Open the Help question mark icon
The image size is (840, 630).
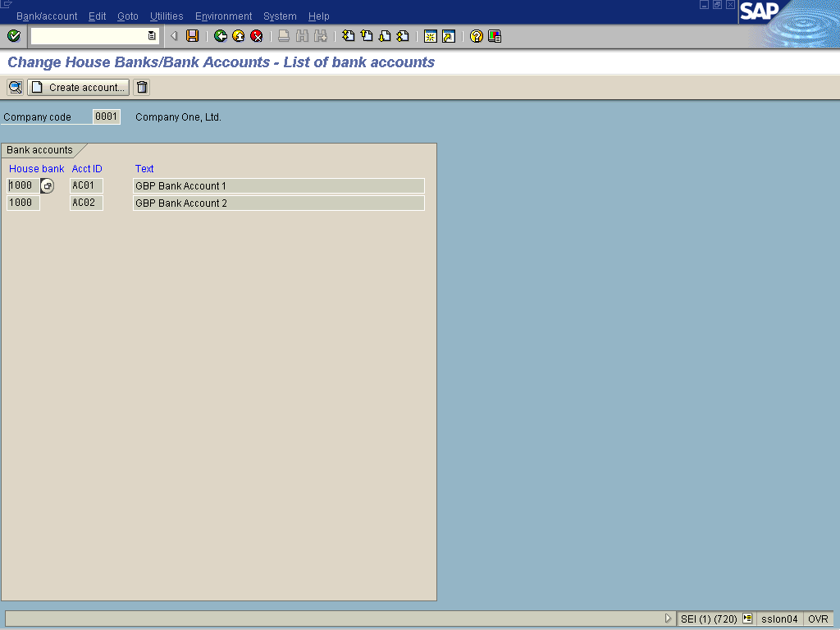[477, 36]
